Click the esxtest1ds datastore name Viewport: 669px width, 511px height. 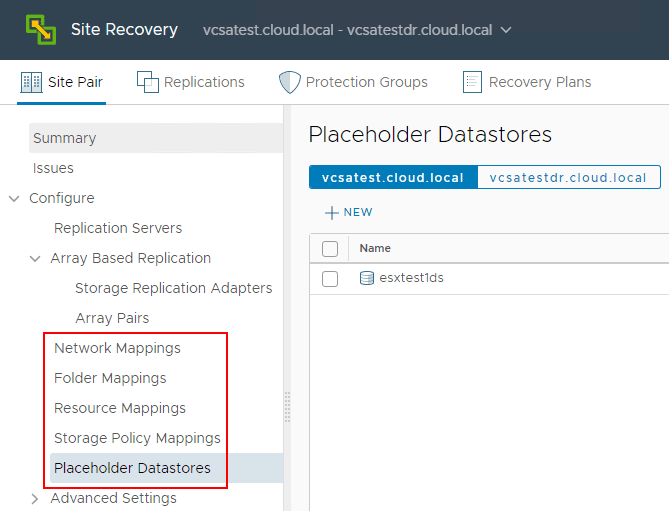[411, 278]
